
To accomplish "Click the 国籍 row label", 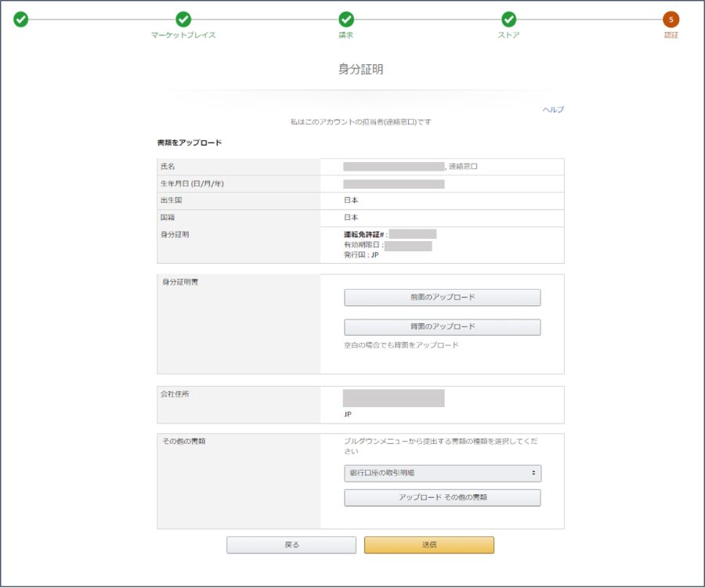I will (168, 217).
